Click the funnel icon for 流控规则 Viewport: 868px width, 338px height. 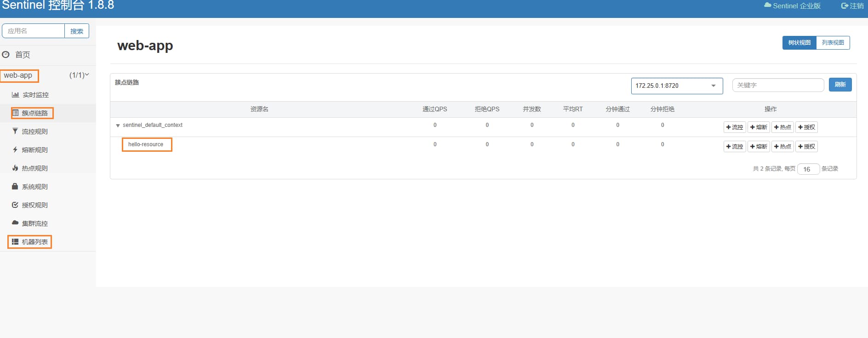pos(15,131)
